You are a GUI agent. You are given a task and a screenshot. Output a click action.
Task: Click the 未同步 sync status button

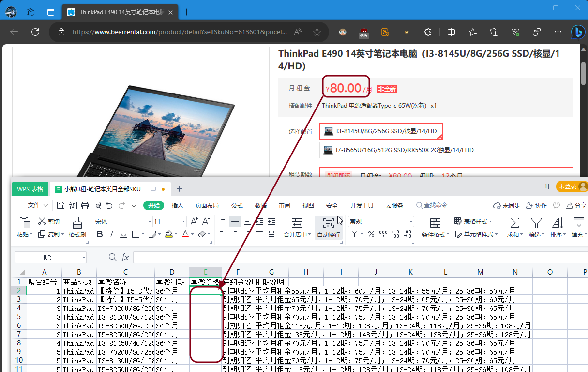(x=507, y=206)
